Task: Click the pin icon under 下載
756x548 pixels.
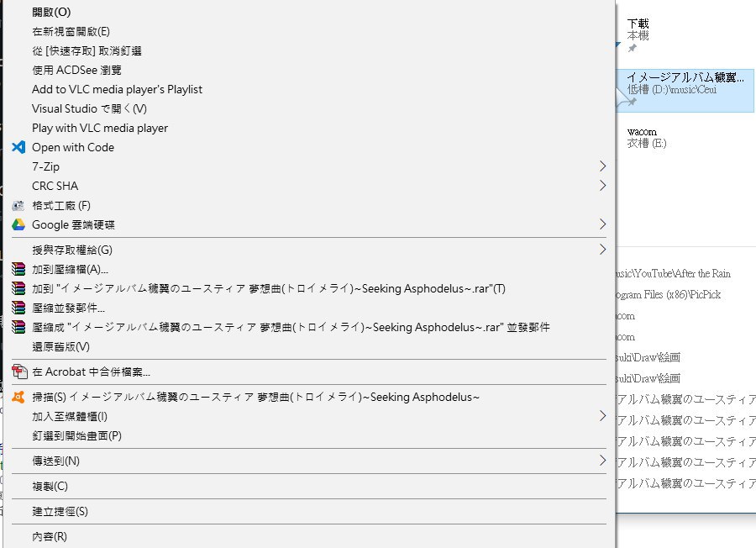Action: tap(632, 48)
